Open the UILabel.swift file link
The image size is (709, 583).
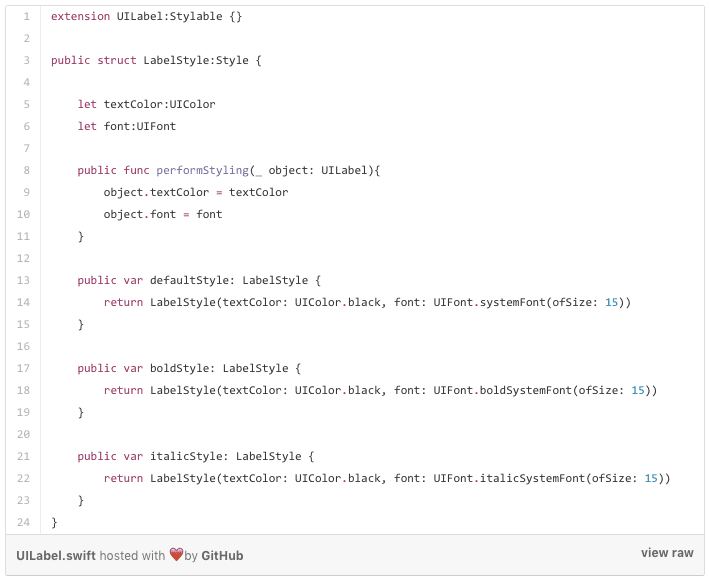[56, 555]
